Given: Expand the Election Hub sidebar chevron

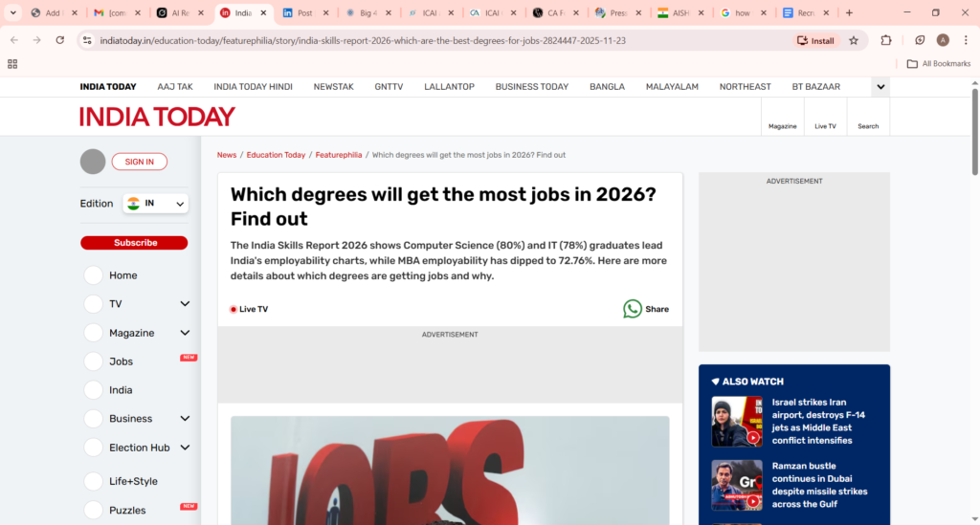Looking at the screenshot, I should coord(185,448).
